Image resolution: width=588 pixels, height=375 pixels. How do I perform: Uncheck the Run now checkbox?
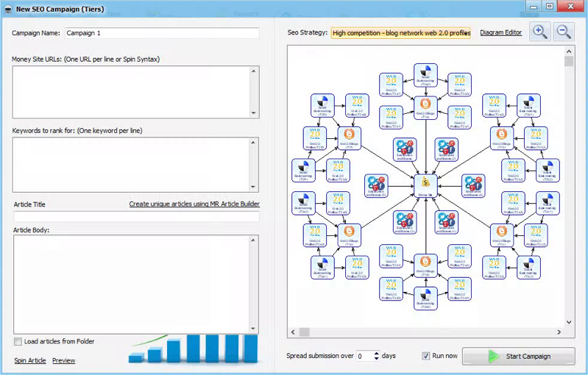tap(426, 356)
